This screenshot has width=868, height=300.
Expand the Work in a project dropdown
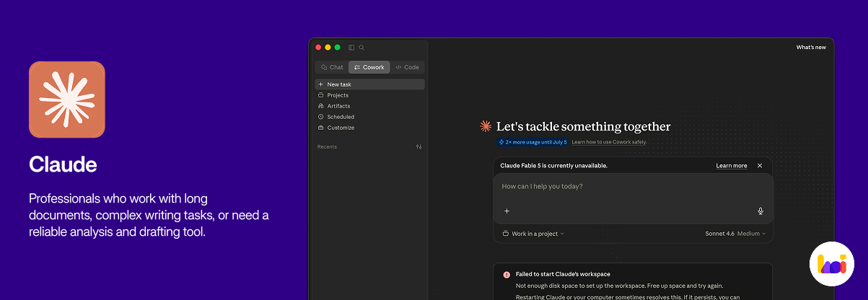pos(533,234)
